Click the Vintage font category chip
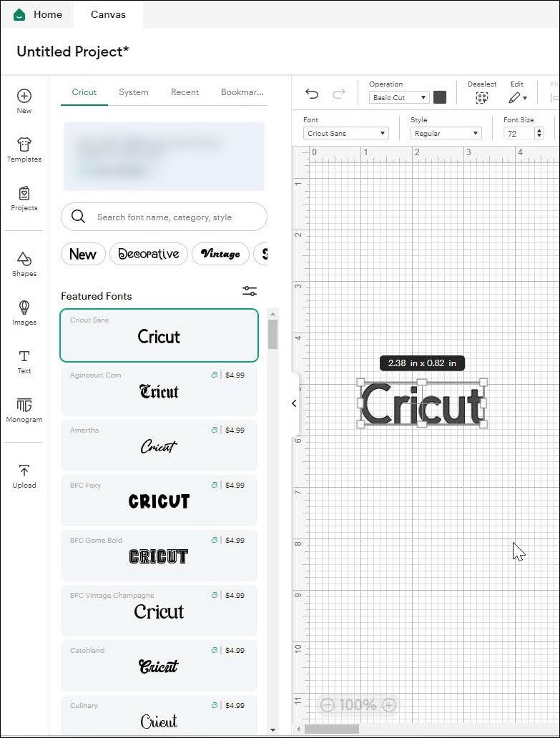The height and width of the screenshot is (738, 560). point(220,254)
